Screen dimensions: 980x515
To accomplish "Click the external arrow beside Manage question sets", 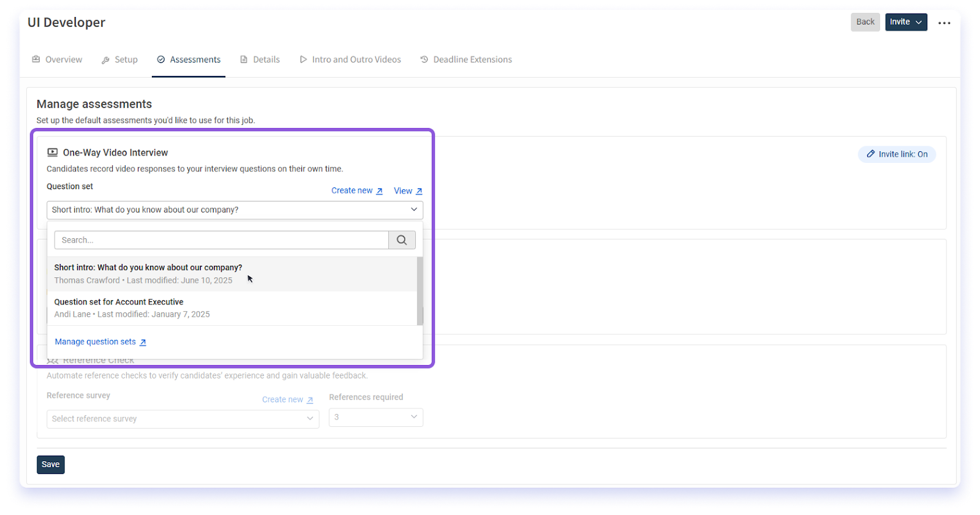I will click(143, 342).
